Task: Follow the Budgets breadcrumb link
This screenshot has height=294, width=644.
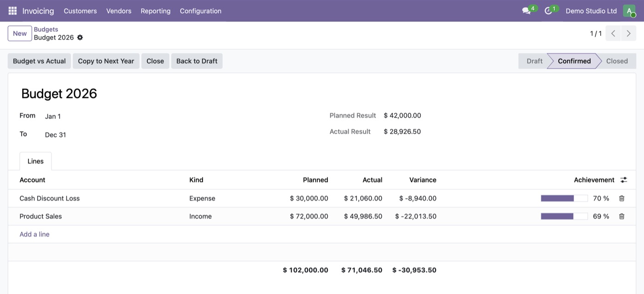Action: (46, 29)
